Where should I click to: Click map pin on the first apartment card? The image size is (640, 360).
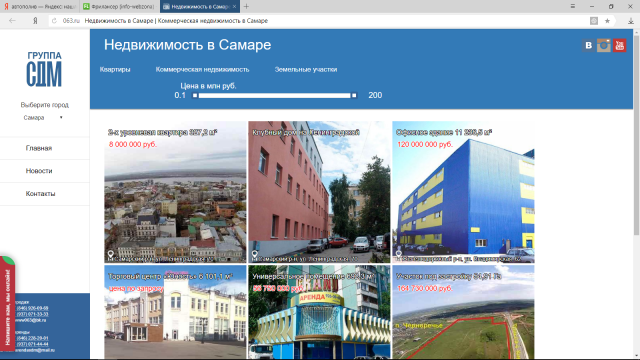[111, 254]
